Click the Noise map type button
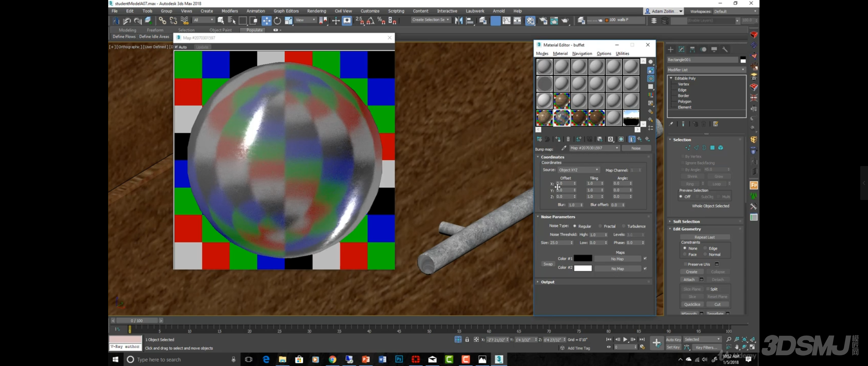868x366 pixels. click(x=636, y=148)
